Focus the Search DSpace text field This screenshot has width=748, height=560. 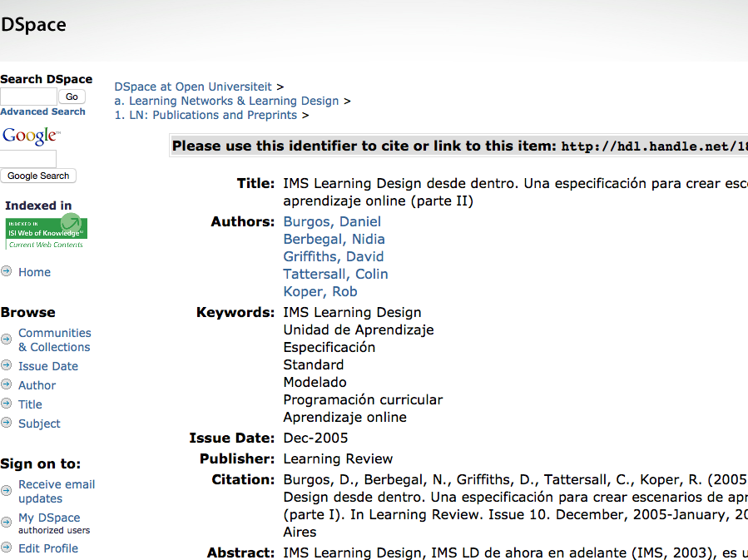28,97
